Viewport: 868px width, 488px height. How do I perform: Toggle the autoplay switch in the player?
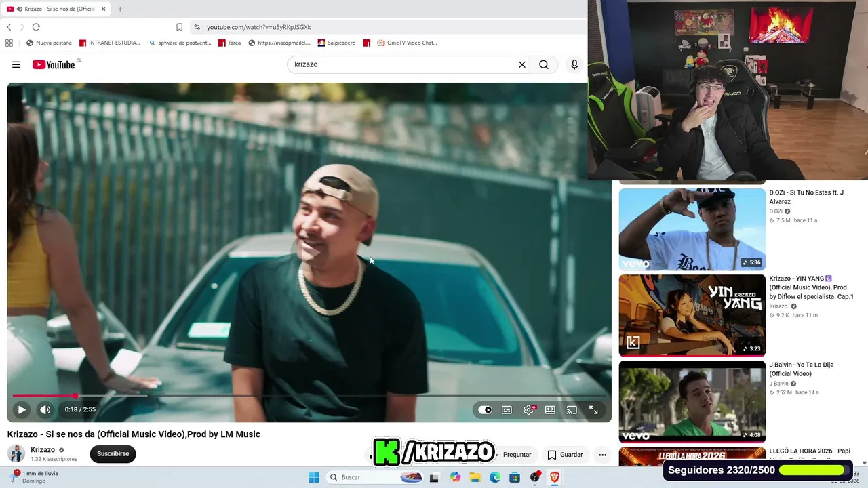click(x=485, y=409)
